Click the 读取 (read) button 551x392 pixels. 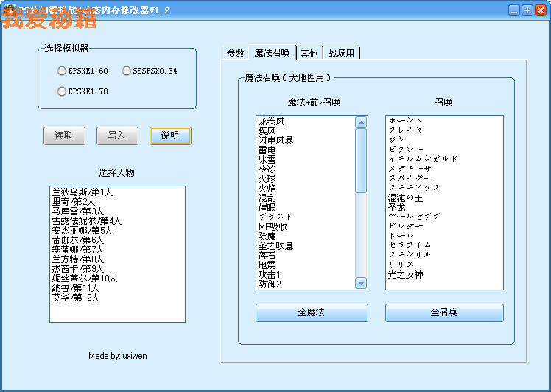click(64, 136)
